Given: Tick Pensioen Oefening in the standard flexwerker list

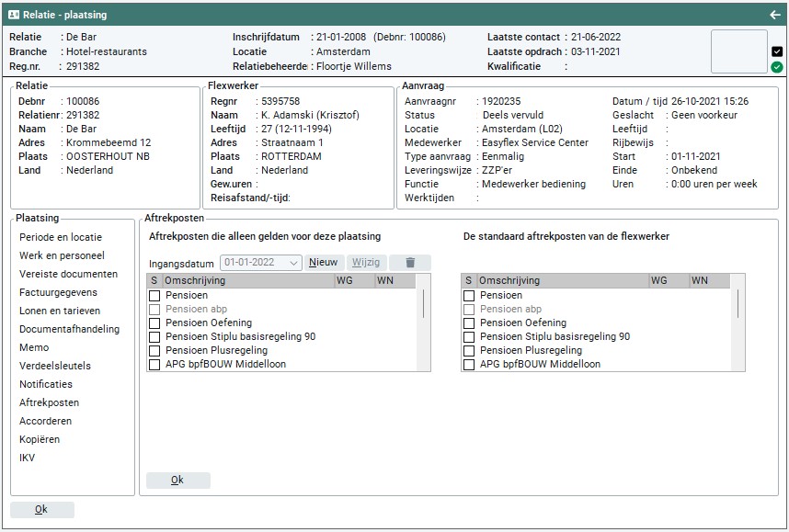Looking at the screenshot, I should tap(469, 323).
